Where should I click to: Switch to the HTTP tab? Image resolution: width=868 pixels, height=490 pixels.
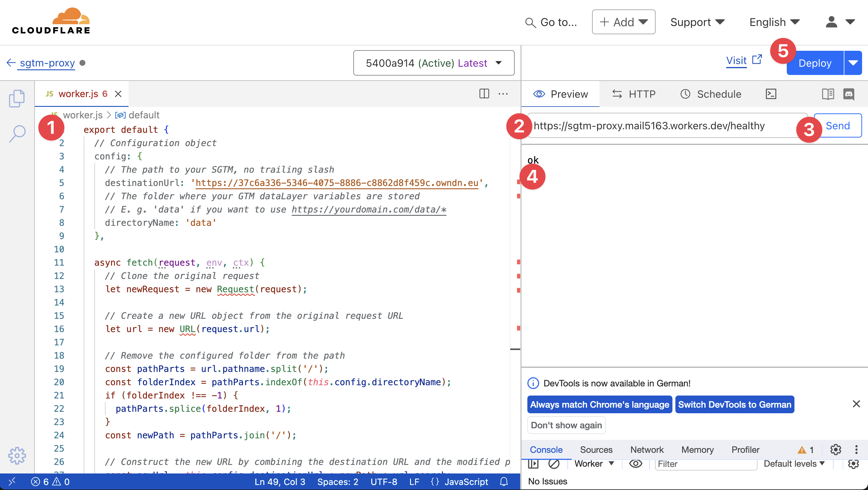(x=634, y=94)
